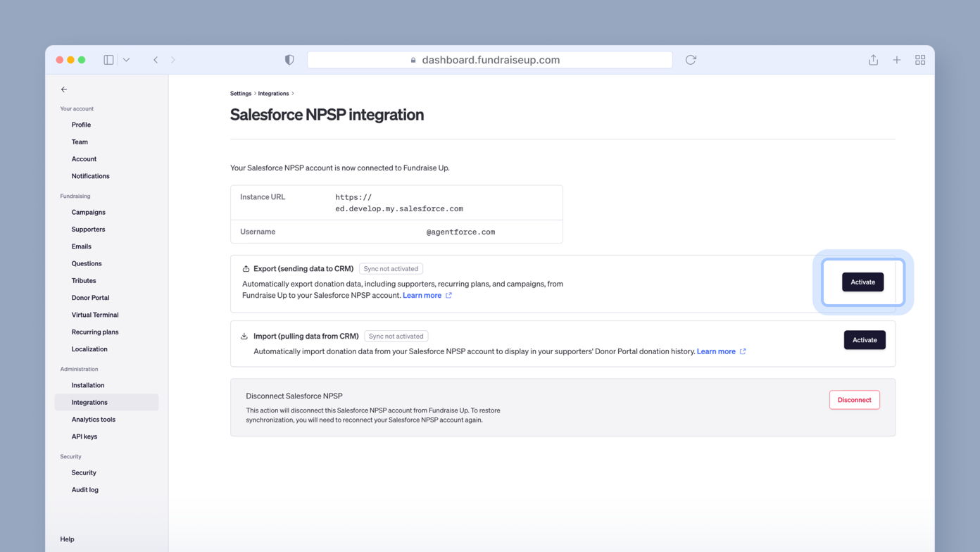Viewport: 980px width, 552px height.
Task: Click the external link icon after Import's Learn more
Action: point(743,351)
